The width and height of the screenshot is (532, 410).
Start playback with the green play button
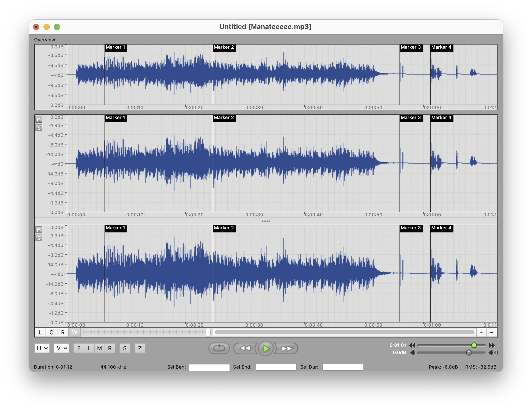(x=266, y=348)
